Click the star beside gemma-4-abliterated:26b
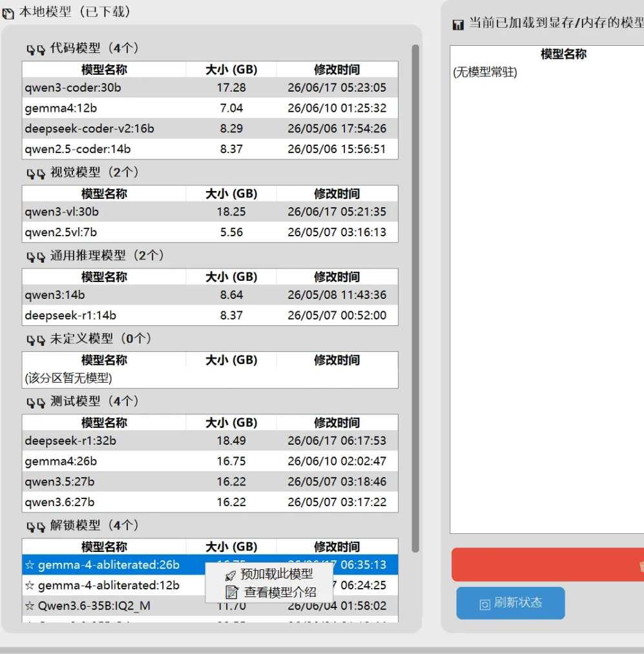The height and width of the screenshot is (661, 644). [x=30, y=565]
